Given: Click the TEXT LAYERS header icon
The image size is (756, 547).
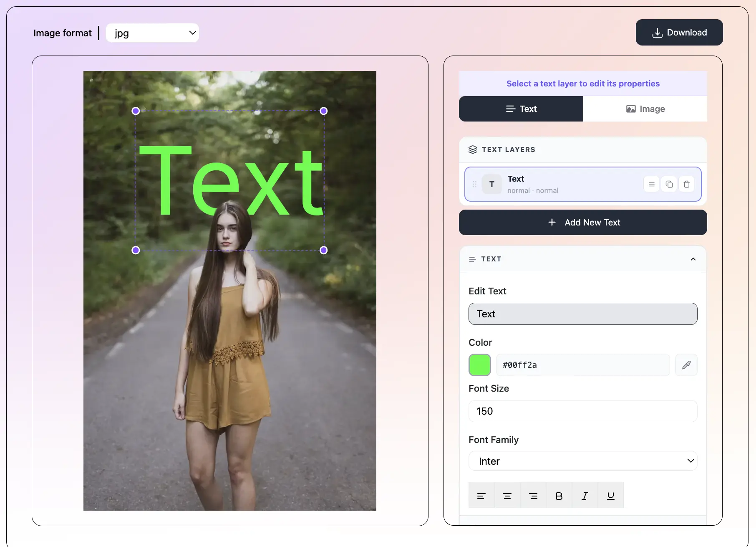Looking at the screenshot, I should tap(473, 149).
